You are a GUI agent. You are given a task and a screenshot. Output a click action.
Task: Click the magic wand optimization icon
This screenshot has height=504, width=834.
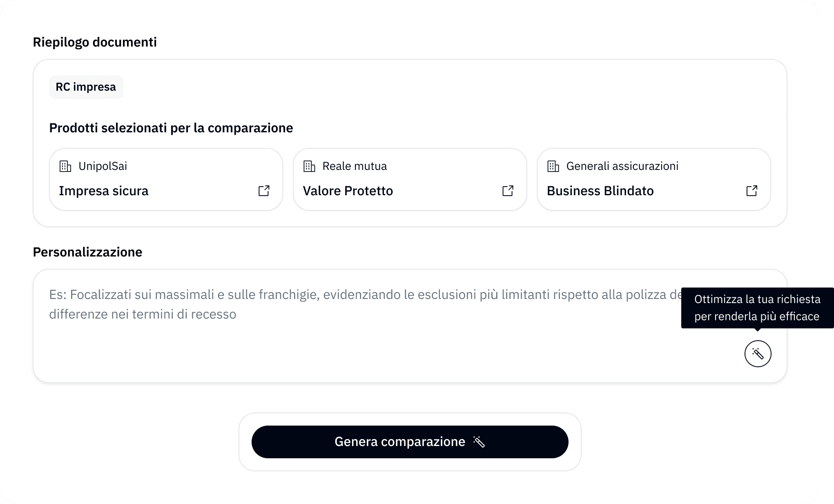(x=758, y=354)
